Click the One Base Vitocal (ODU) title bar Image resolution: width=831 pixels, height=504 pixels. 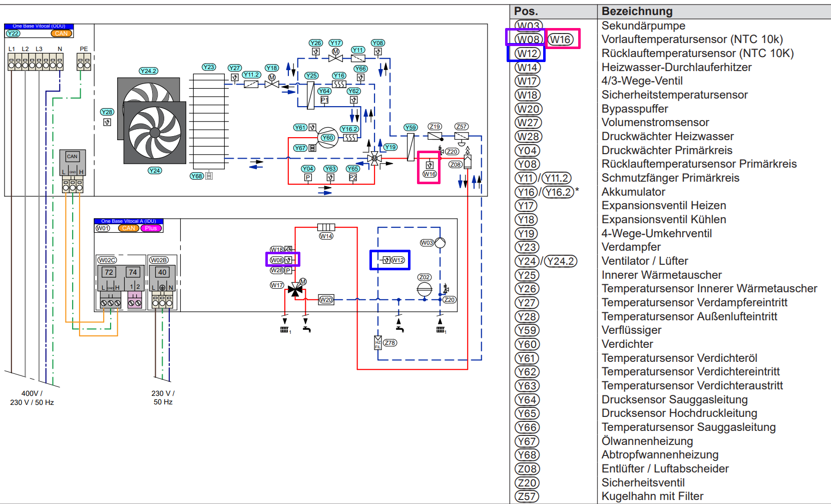pos(39,26)
